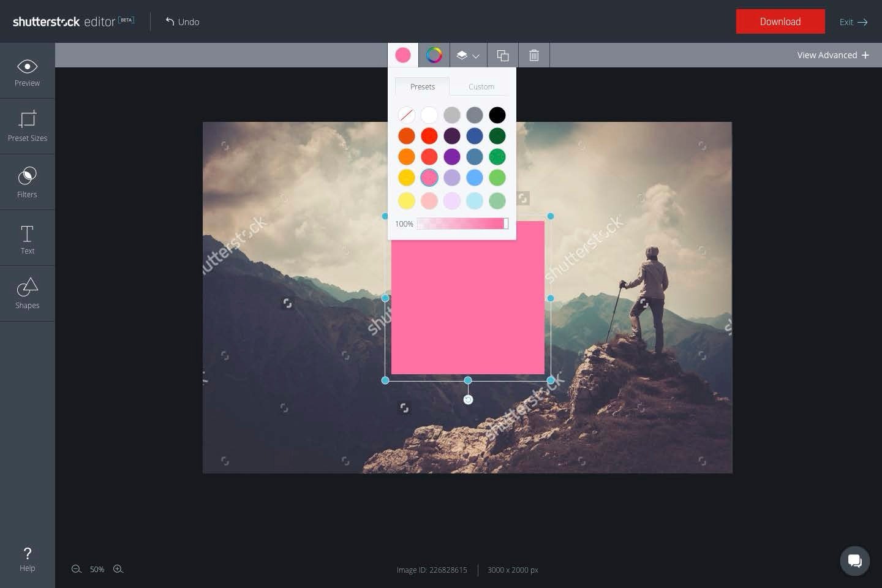Click the Download button
882x588 pixels.
pos(780,21)
